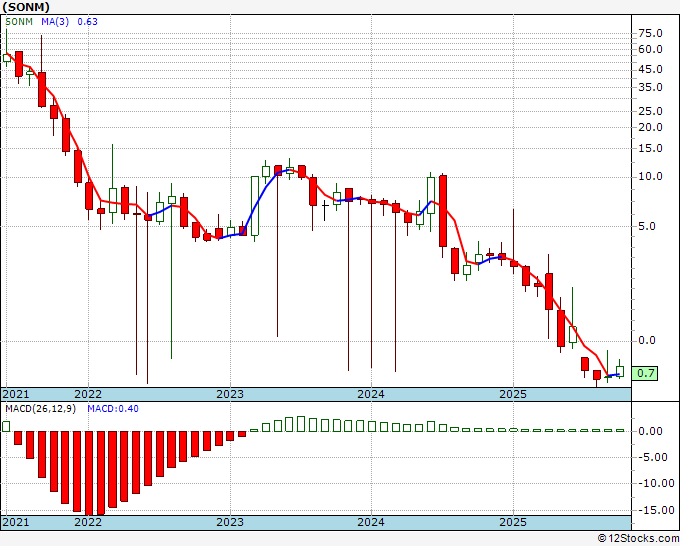Click the 35.0 price axis label
Viewport: 680px width, 546px height.
(650, 87)
